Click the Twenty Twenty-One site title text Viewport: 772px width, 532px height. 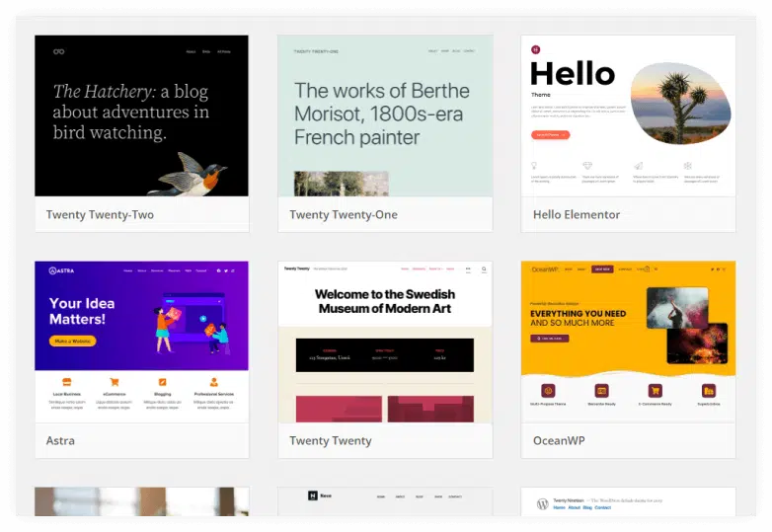pyautogui.click(x=316, y=51)
